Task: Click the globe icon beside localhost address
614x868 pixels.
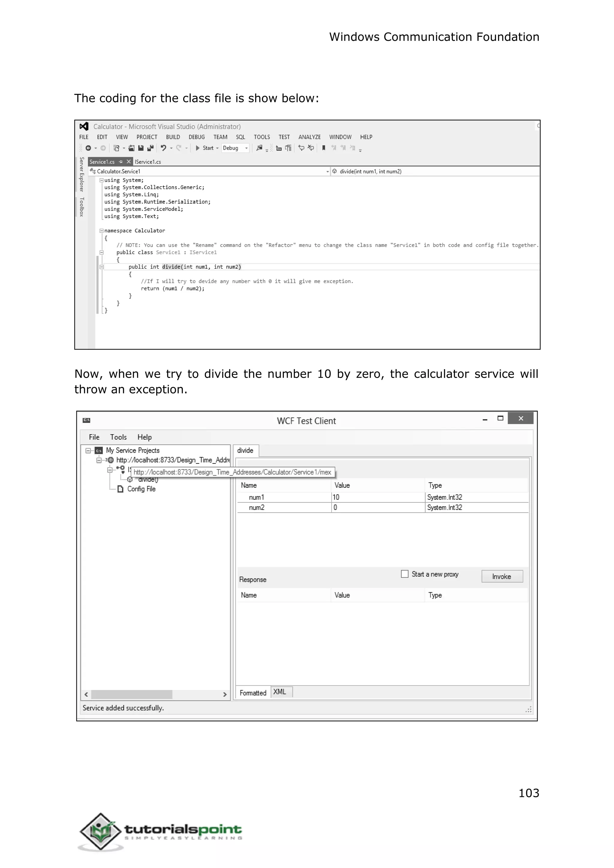Action: (110, 460)
